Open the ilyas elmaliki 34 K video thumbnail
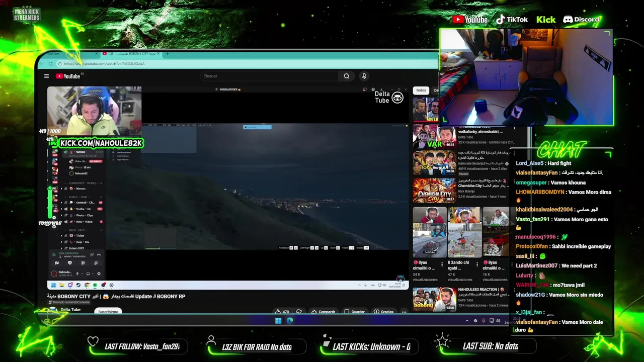 (x=429, y=232)
